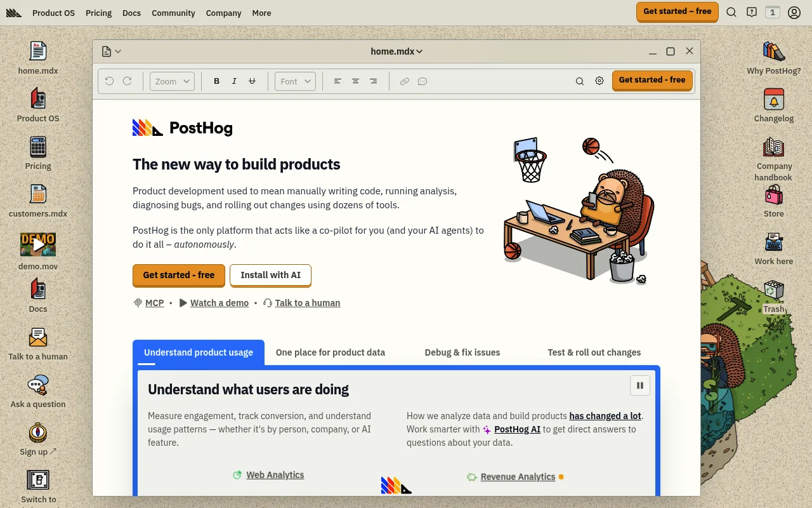The image size is (812, 508).
Task: Open the Why PostHog? desktop icon
Action: [774, 58]
